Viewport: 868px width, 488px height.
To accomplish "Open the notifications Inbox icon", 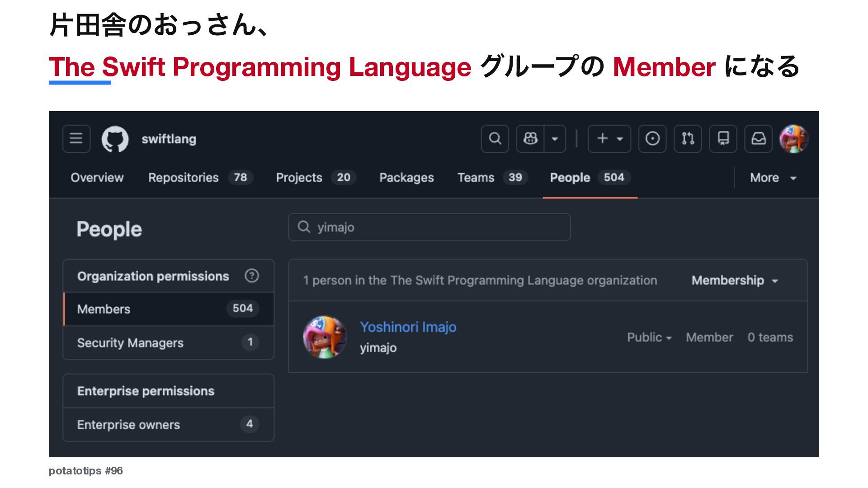I will [759, 139].
